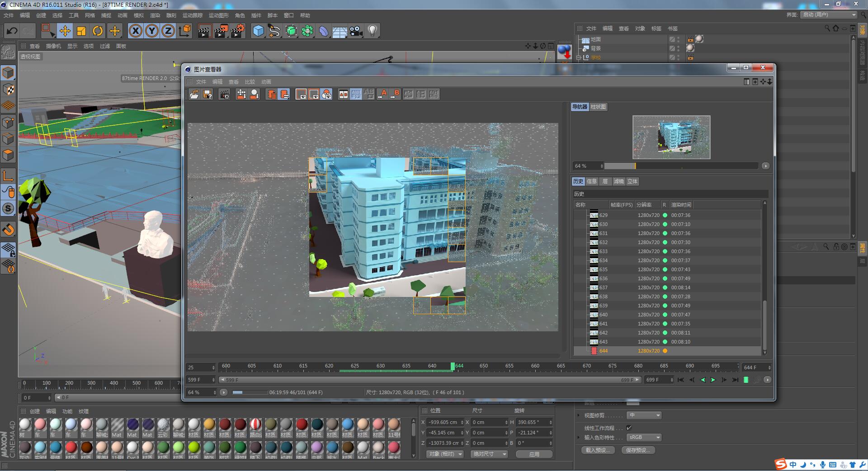Open the 界面 layout dropdown
Viewport: 868px width, 471px height.
829,14
